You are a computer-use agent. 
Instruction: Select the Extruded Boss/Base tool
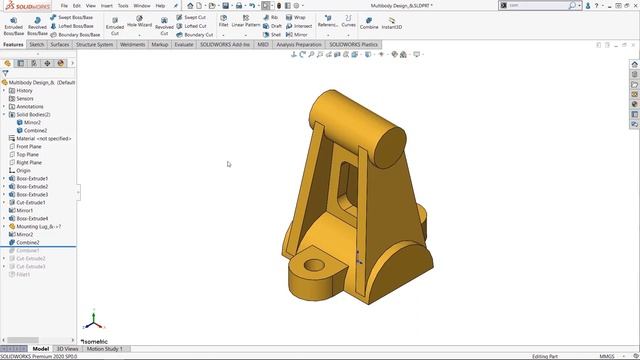click(x=13, y=27)
